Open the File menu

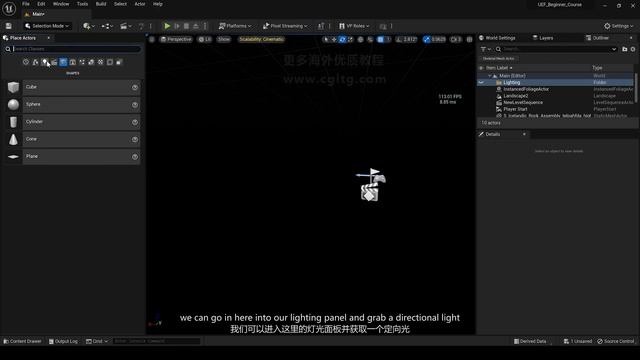pyautogui.click(x=26, y=4)
